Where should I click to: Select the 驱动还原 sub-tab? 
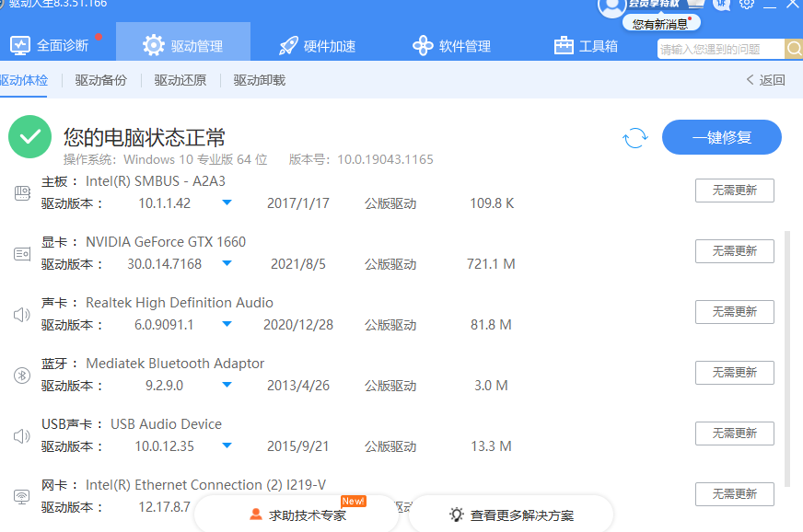click(x=180, y=80)
